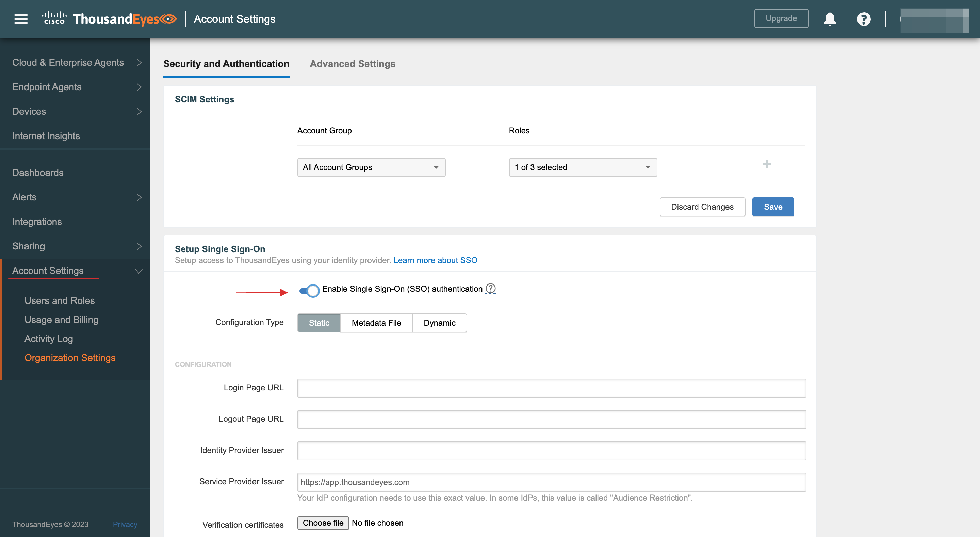The height and width of the screenshot is (537, 980).
Task: Click the Discard Changes button
Action: [702, 206]
